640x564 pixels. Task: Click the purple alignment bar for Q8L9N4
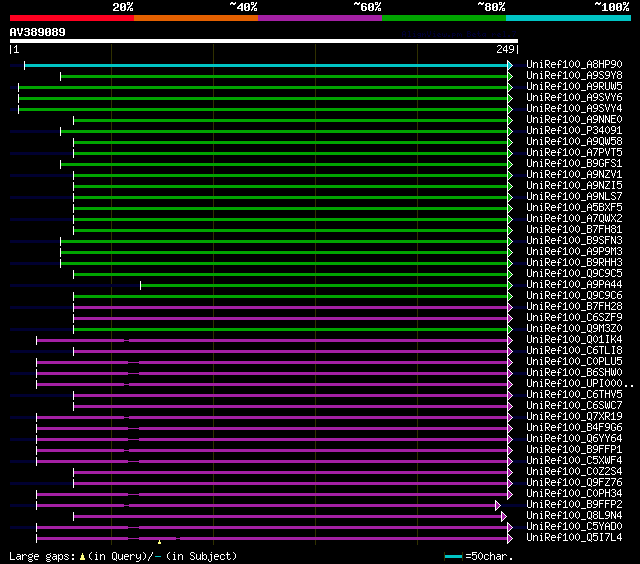pyautogui.click(x=287, y=517)
